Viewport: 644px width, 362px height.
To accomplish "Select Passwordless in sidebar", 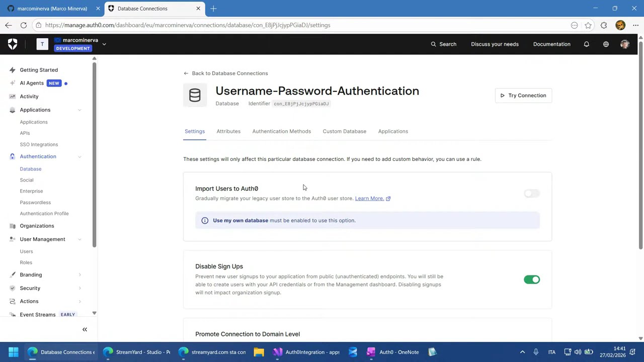I will click(35, 203).
